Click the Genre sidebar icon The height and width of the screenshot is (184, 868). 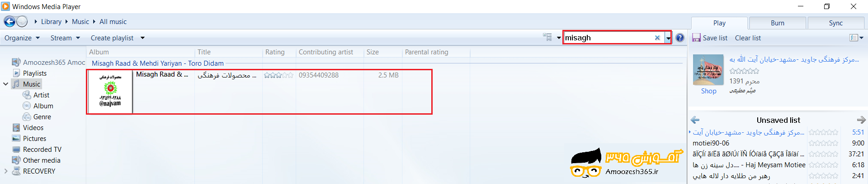27,116
